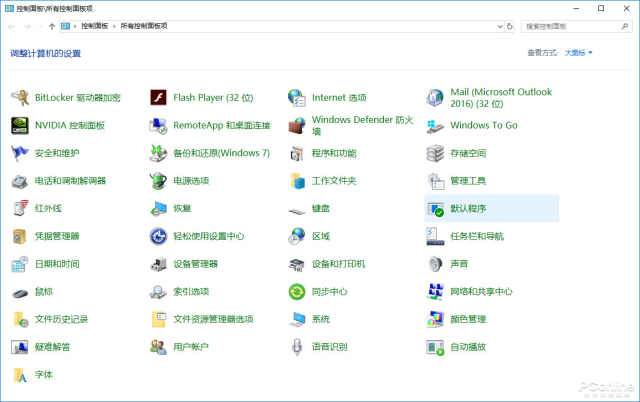The height and width of the screenshot is (402, 640).
Task: Open the RemoteApp 和桌面连接 icon
Action: click(158, 126)
